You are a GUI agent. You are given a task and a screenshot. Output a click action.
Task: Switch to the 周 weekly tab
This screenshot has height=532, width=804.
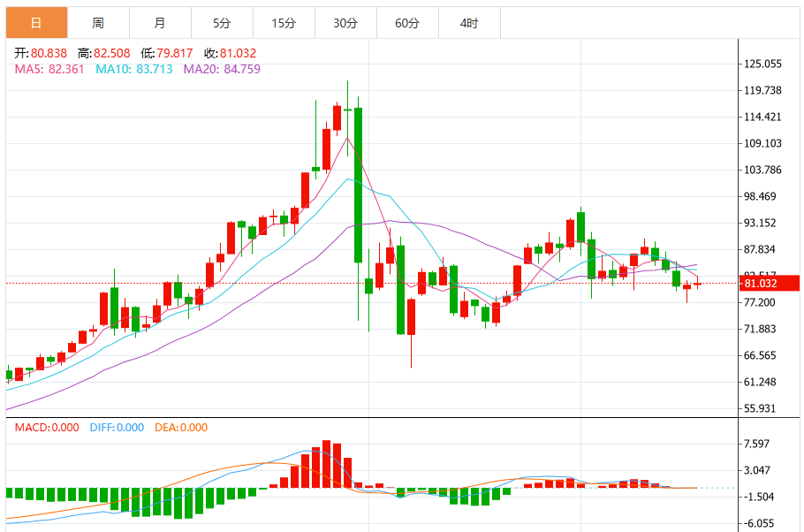pyautogui.click(x=98, y=23)
